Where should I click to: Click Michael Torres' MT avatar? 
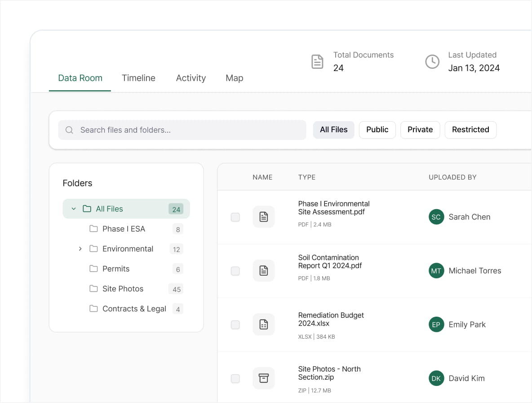pos(436,271)
